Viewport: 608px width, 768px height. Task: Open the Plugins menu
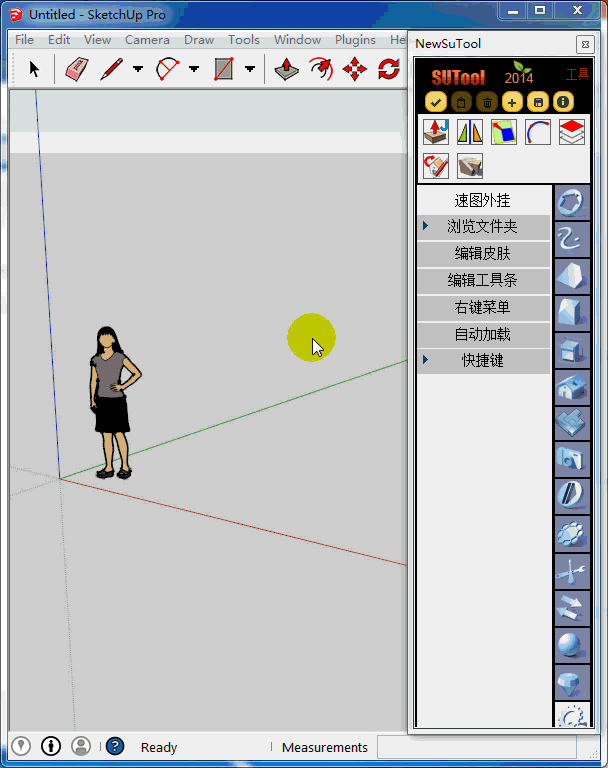355,40
